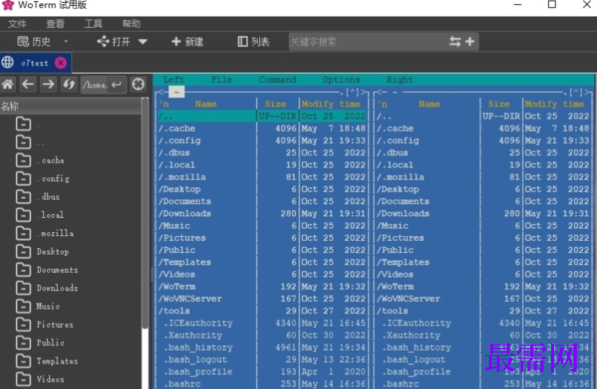The height and width of the screenshot is (389, 597).
Task: Go to home directory icon
Action: [x=8, y=84]
